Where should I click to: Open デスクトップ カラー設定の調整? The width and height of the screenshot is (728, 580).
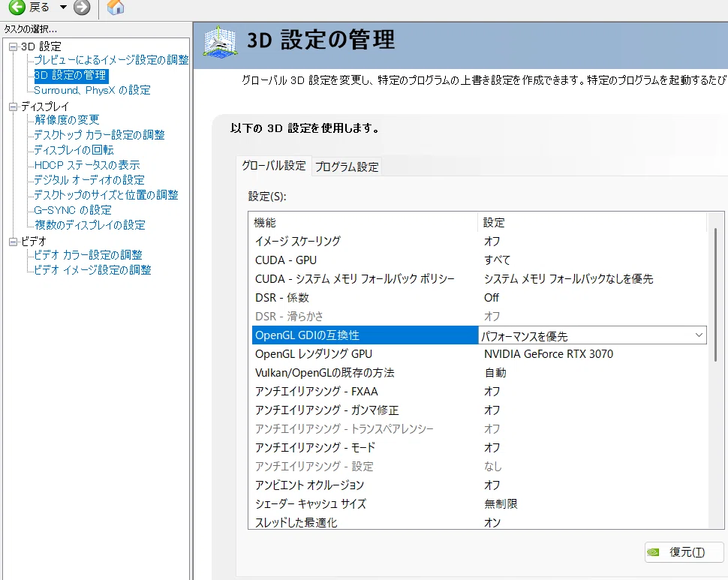99,135
